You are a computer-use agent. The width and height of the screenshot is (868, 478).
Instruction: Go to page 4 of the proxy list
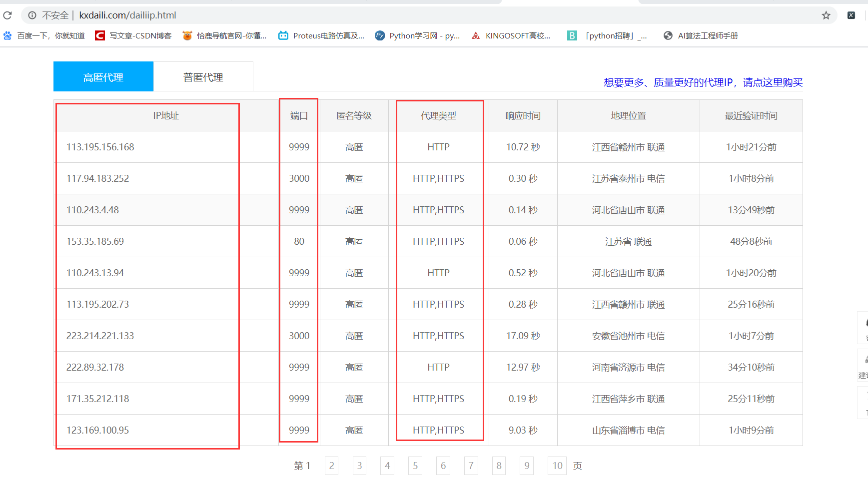click(x=387, y=466)
